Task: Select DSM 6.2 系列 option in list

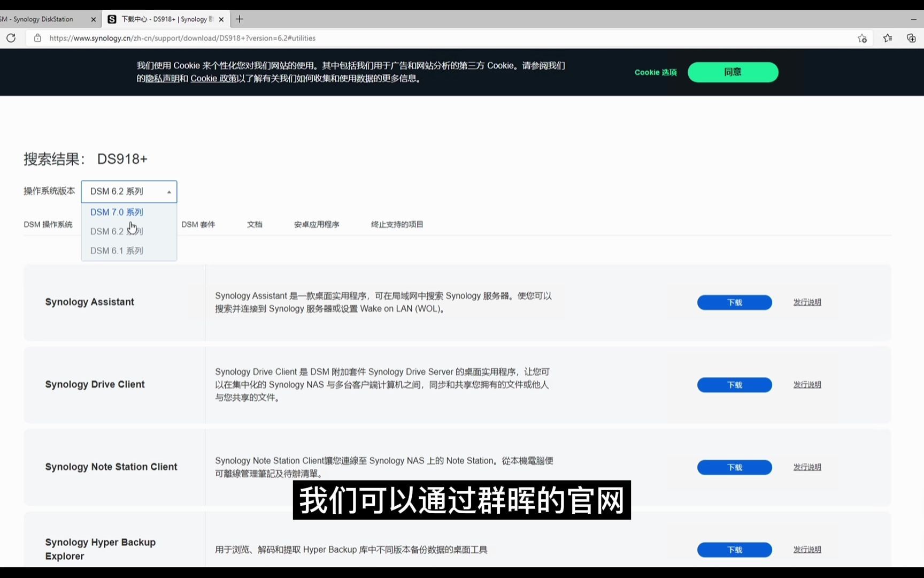Action: click(129, 232)
